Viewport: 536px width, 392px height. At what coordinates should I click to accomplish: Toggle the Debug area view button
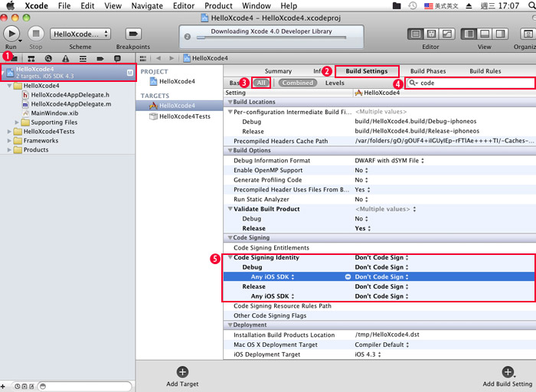click(x=485, y=34)
